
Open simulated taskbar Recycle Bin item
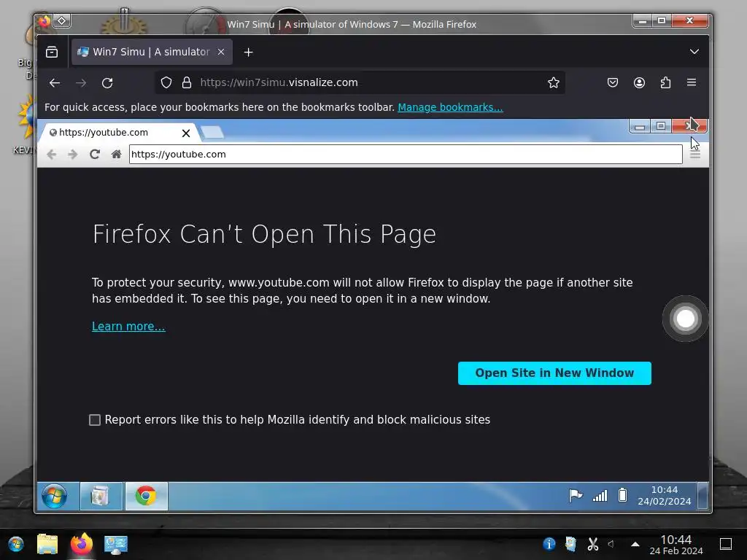(x=101, y=496)
